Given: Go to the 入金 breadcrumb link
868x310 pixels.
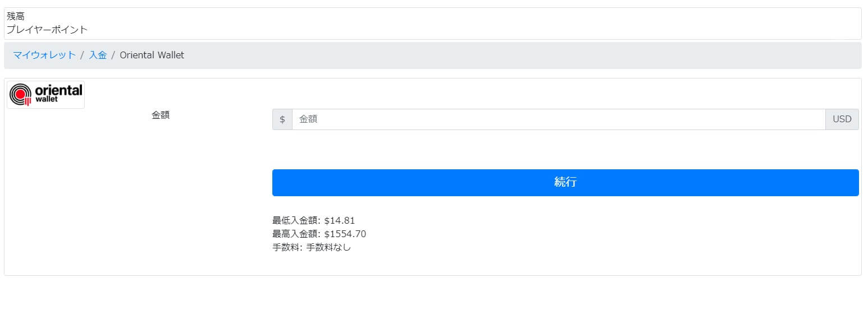Looking at the screenshot, I should (x=98, y=55).
